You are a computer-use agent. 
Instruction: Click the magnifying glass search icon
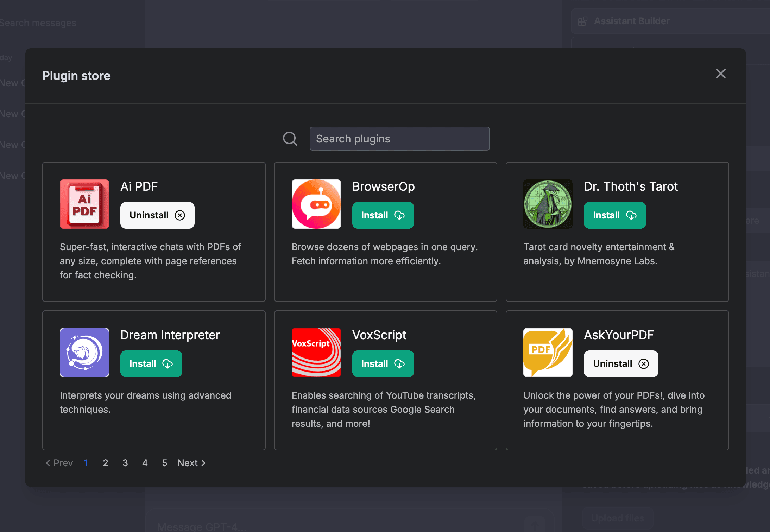tap(290, 139)
